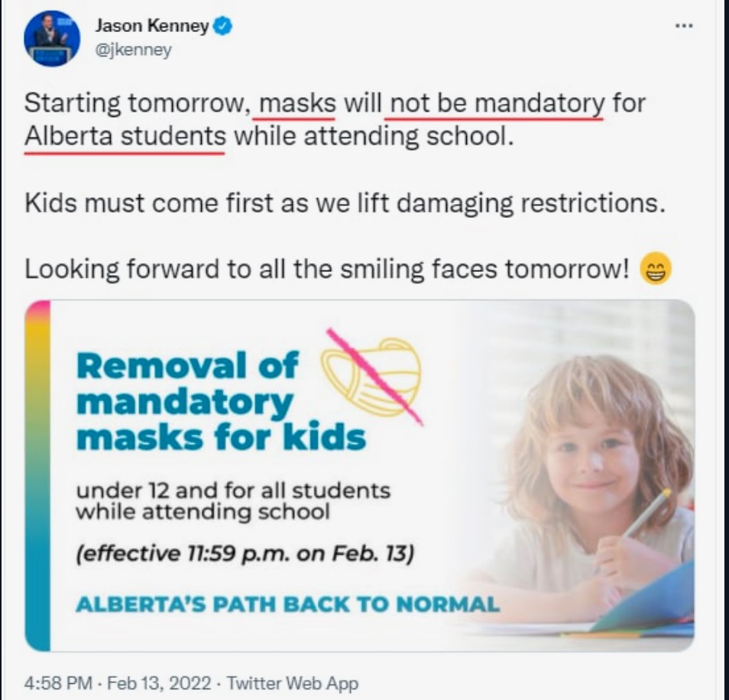Open the attached mask removal image

360,475
